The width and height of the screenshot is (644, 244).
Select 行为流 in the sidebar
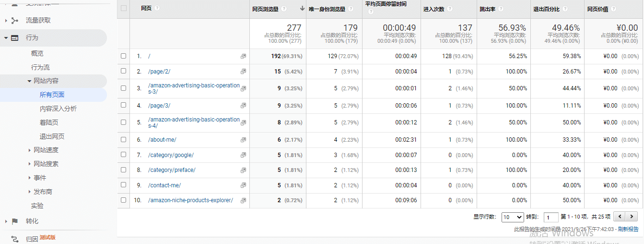pyautogui.click(x=40, y=67)
